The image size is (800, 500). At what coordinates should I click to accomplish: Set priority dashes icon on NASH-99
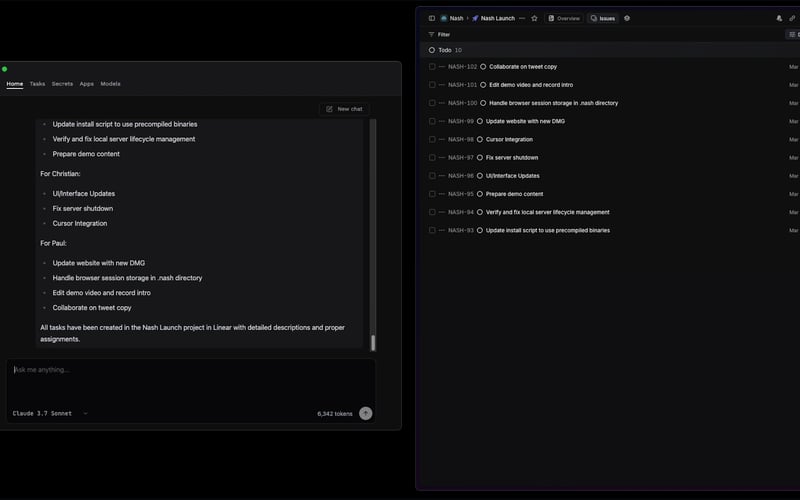pos(442,121)
